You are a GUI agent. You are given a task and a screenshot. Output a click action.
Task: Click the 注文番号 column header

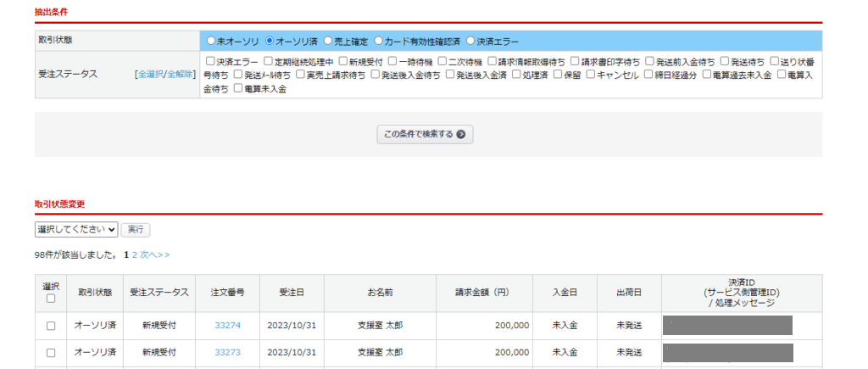[x=227, y=294]
